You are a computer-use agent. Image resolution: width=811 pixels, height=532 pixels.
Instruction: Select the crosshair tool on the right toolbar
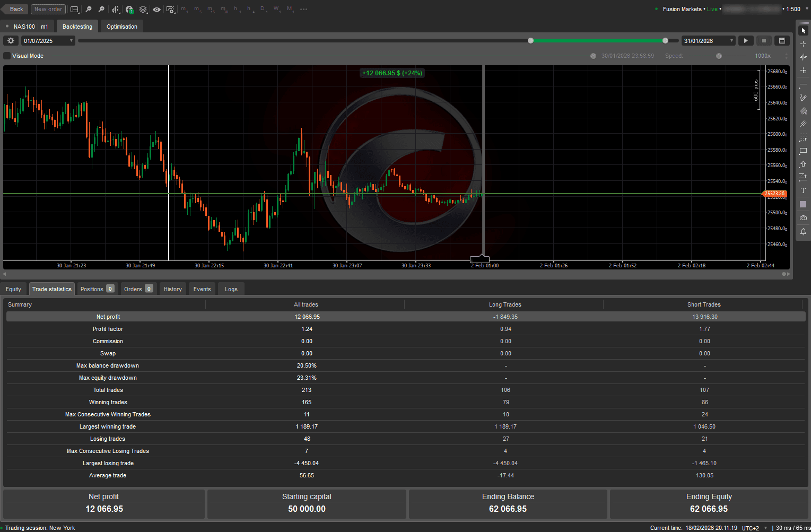(803, 43)
